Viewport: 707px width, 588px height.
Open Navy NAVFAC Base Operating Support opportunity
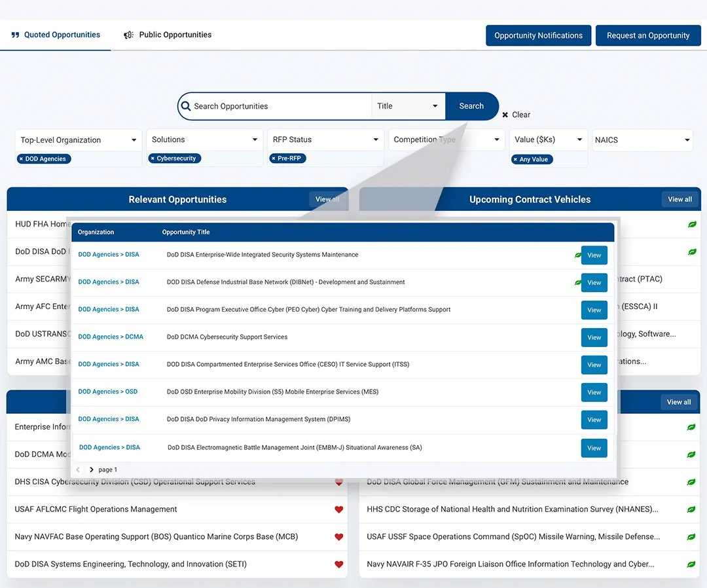pyautogui.click(x=156, y=537)
